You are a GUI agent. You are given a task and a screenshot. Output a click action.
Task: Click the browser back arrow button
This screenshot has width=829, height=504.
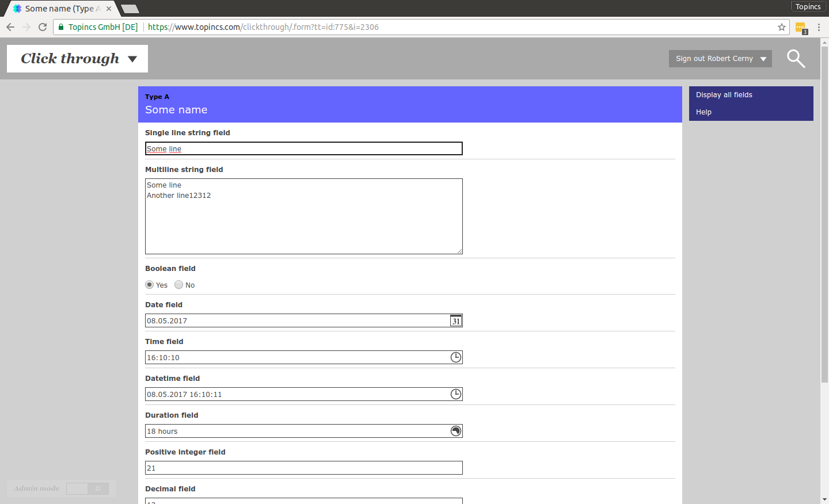coord(10,27)
